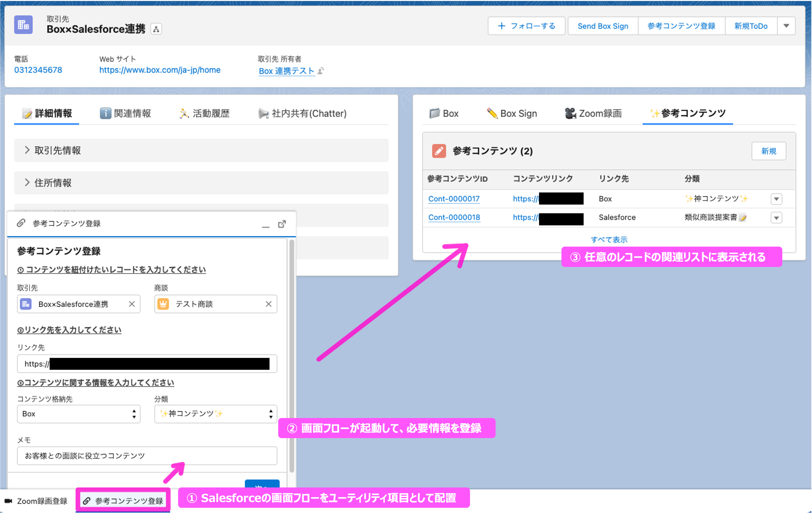
Task: Click the account building icon in the header
Action: (23, 25)
